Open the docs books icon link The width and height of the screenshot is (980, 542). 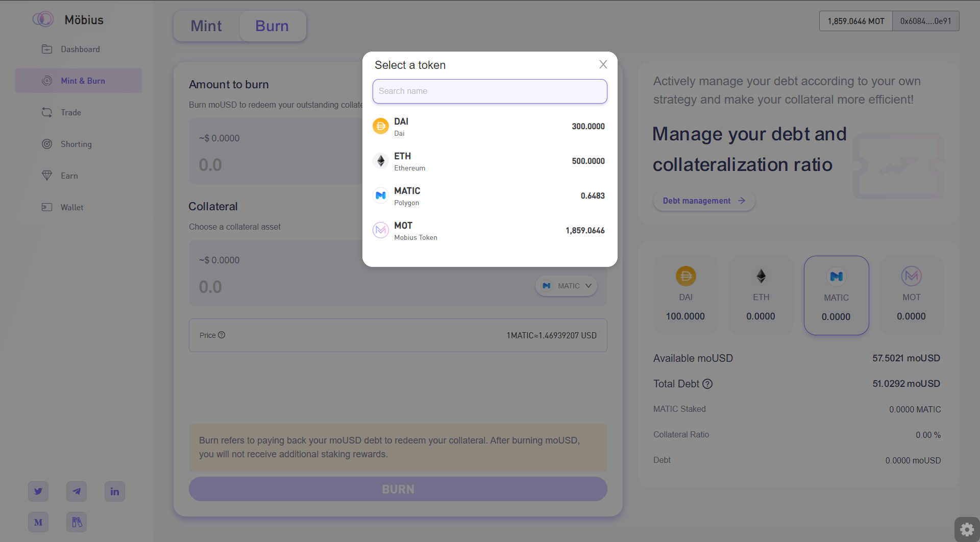point(77,522)
